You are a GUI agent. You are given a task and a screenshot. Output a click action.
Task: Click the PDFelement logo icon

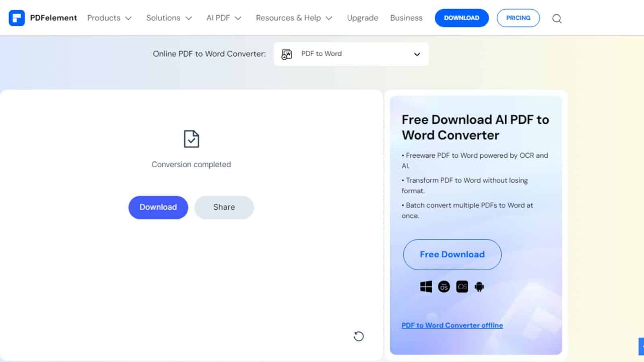tap(17, 18)
